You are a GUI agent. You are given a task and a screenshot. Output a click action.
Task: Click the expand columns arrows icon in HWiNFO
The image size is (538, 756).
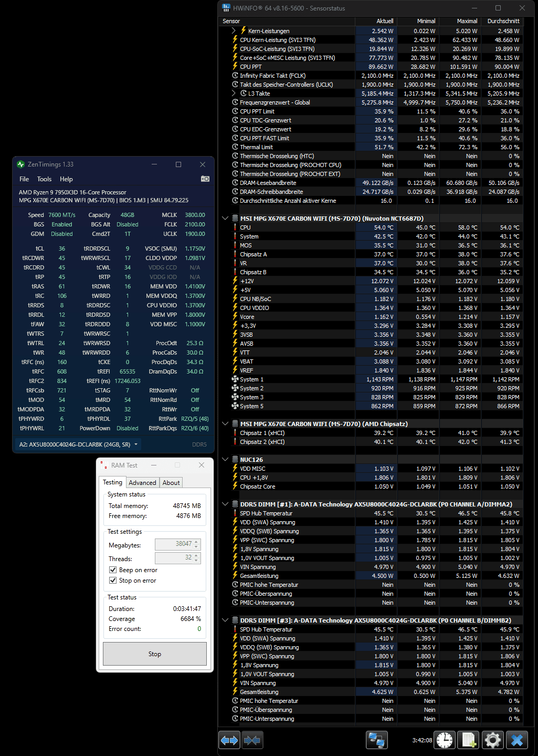(229, 740)
